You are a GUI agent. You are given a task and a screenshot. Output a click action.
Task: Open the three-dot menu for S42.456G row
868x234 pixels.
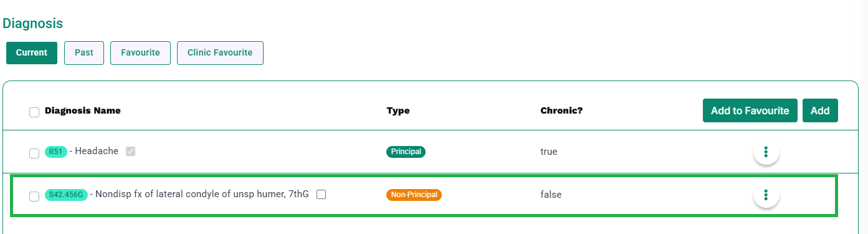pyautogui.click(x=766, y=195)
